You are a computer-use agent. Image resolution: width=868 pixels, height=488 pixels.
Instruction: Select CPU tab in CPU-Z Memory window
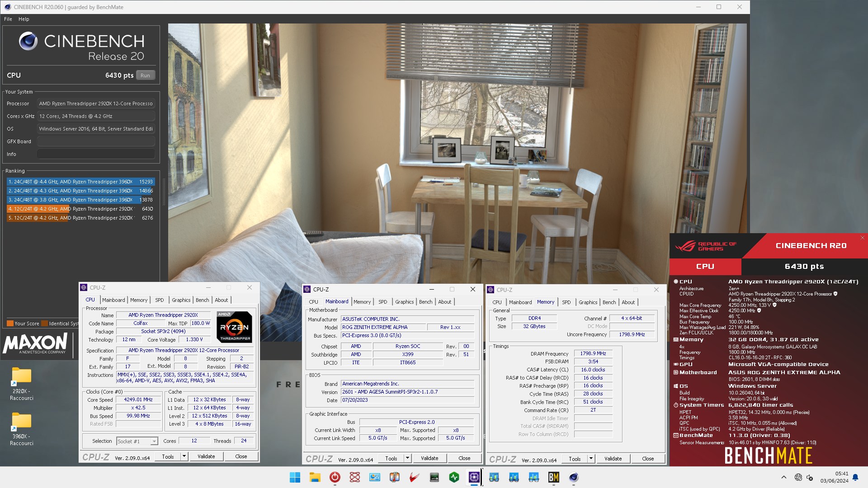pyautogui.click(x=497, y=302)
